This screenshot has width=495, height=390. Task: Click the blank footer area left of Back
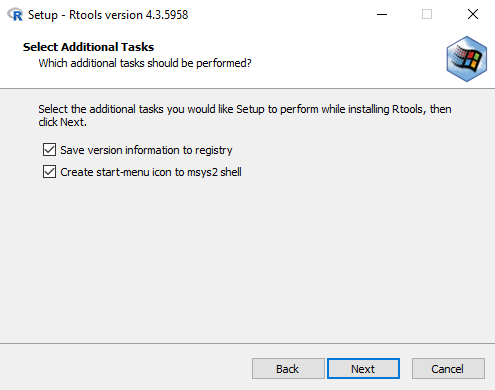125,369
